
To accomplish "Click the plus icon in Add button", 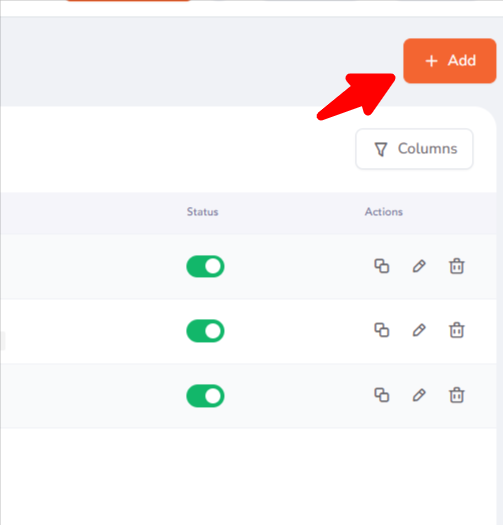I will 431,61.
